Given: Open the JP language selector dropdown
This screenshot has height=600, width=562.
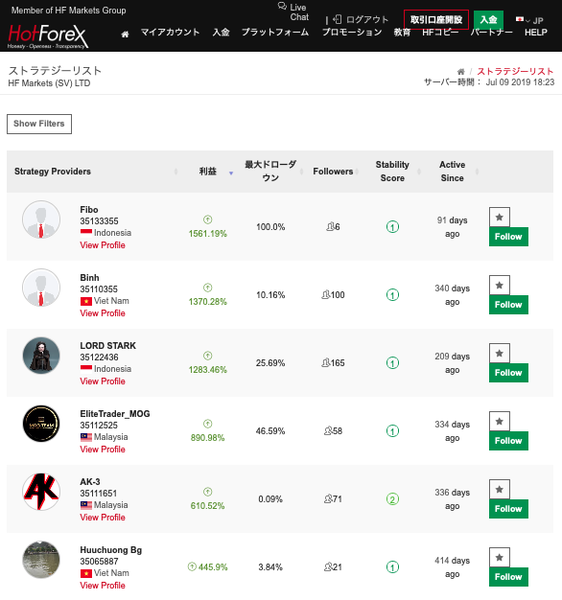Looking at the screenshot, I should [529, 20].
